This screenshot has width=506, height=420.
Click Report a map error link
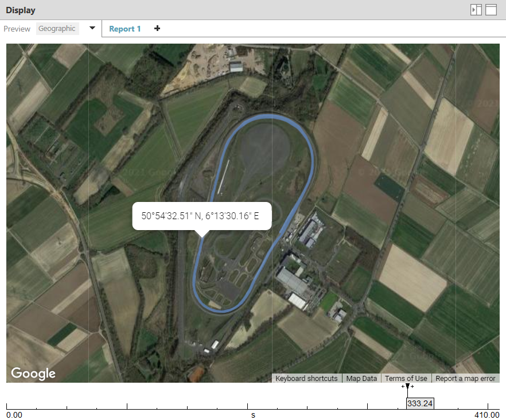[465, 379]
